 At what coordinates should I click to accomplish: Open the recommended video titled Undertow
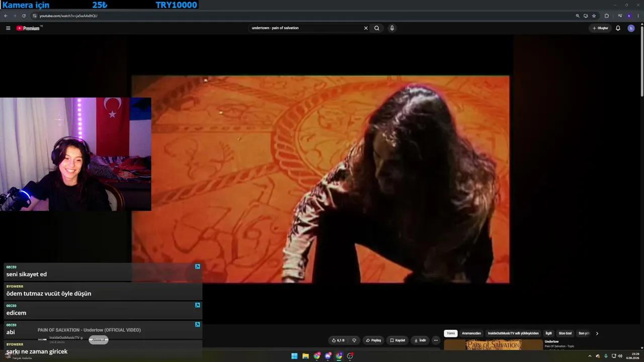(x=551, y=342)
